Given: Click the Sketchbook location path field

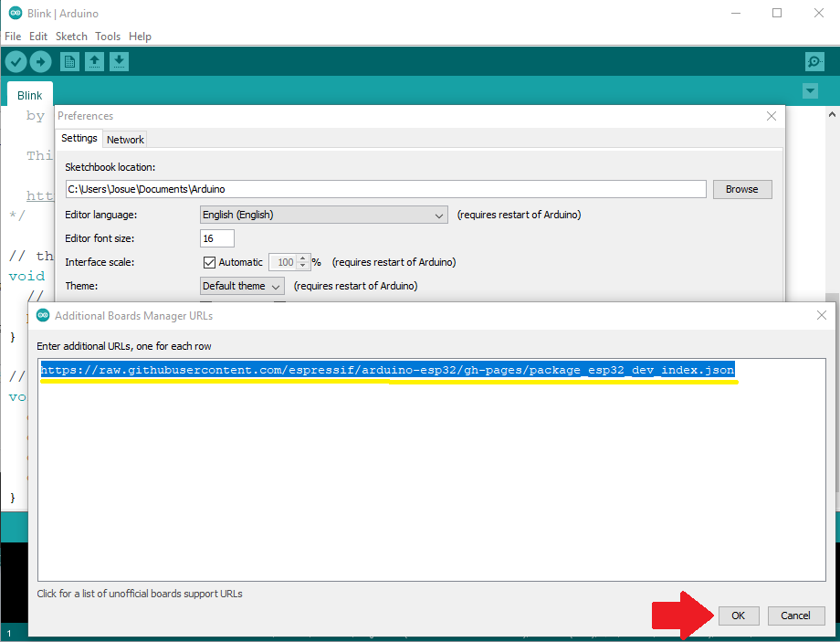Looking at the screenshot, I should pos(385,189).
